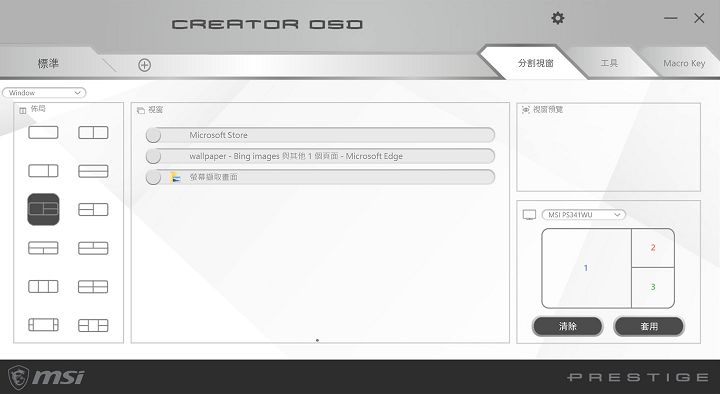Viewport: 720px width, 394px height.
Task: Click the Microsoft Store window name
Action: click(218, 135)
